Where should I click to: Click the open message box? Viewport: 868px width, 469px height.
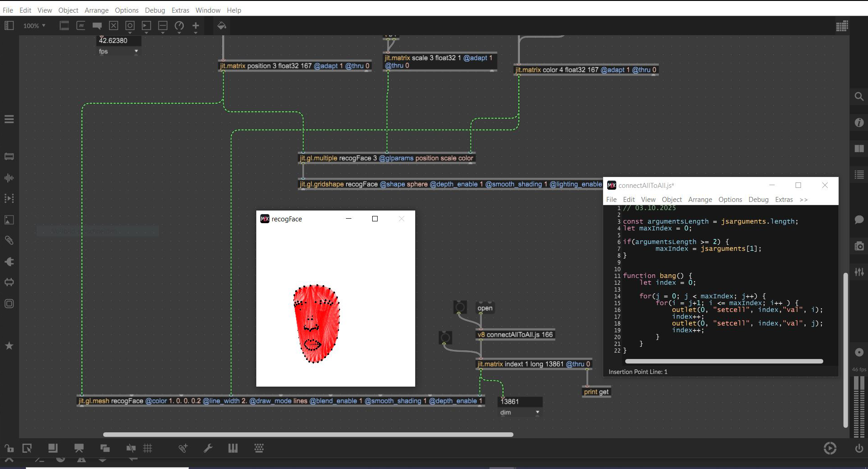[485, 308]
